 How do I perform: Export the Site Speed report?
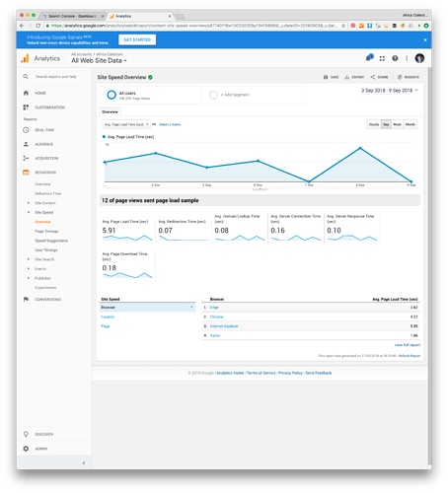[354, 77]
